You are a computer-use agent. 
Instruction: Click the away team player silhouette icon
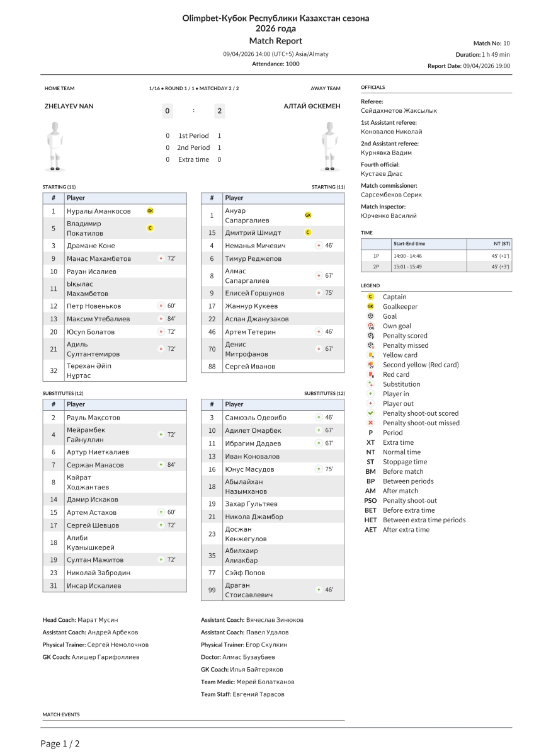329,146
